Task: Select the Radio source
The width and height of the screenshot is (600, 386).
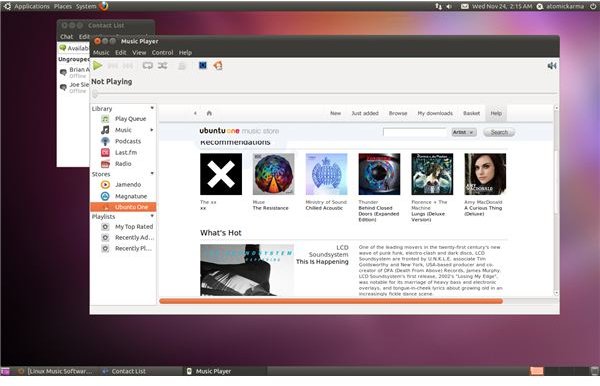Action: (x=123, y=164)
